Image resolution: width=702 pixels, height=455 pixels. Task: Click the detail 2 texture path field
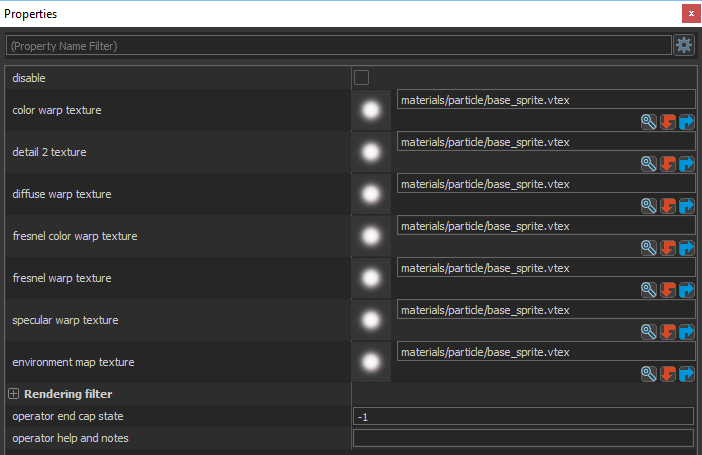(x=545, y=142)
